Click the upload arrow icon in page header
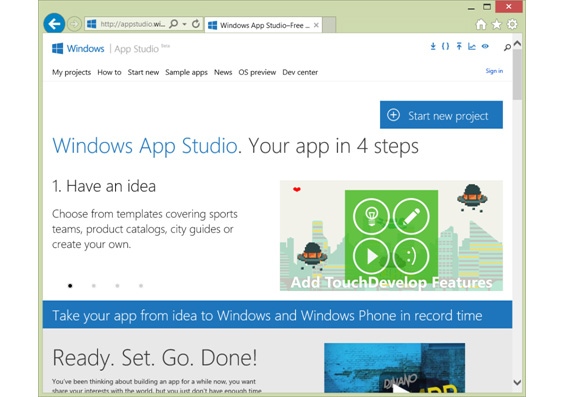The image size is (565, 397). 459,46
